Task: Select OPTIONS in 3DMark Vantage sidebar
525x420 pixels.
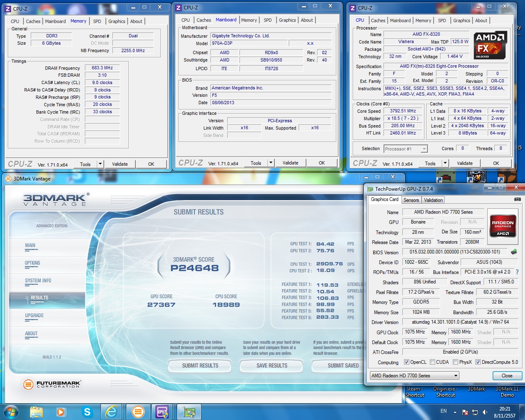Action: (x=32, y=263)
